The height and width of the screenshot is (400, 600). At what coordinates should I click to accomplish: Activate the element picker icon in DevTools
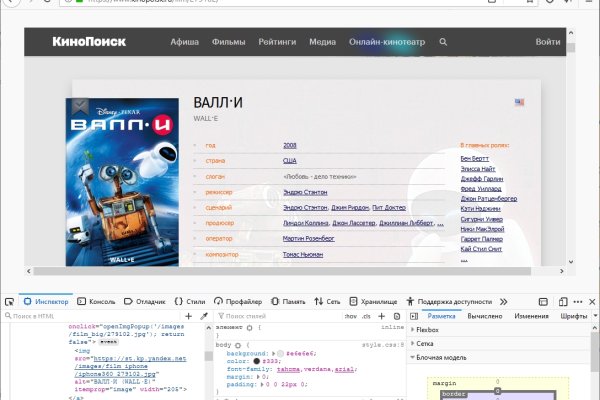10,300
